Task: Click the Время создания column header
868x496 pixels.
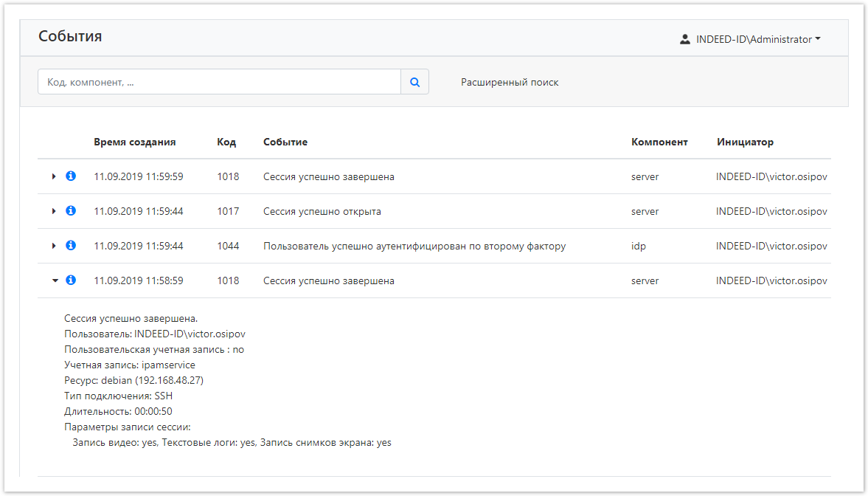Action: [134, 142]
